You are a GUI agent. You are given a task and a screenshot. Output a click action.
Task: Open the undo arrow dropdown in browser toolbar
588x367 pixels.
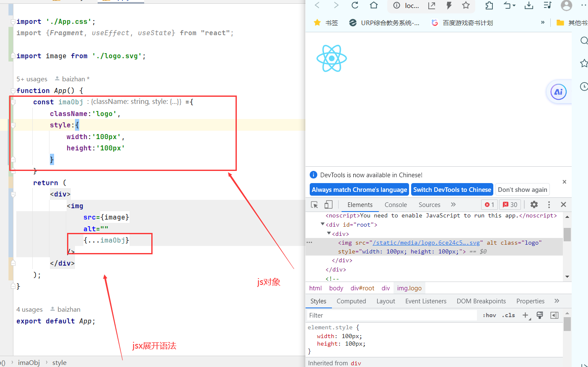click(x=510, y=5)
